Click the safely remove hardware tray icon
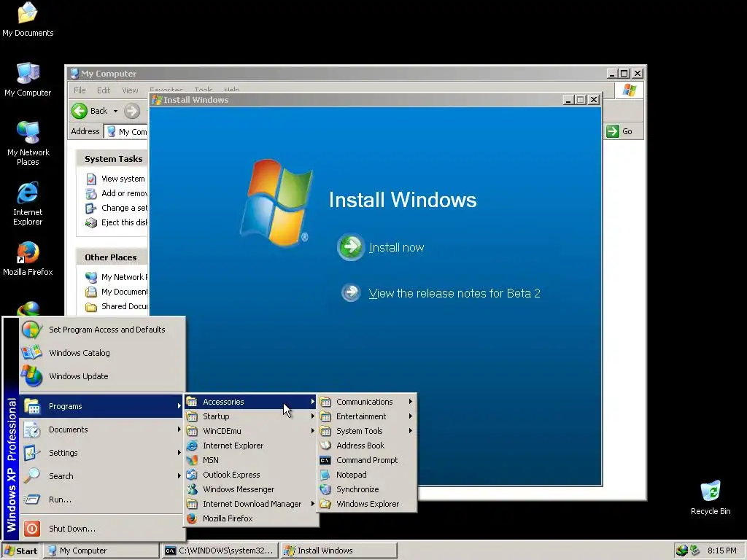 (x=694, y=551)
